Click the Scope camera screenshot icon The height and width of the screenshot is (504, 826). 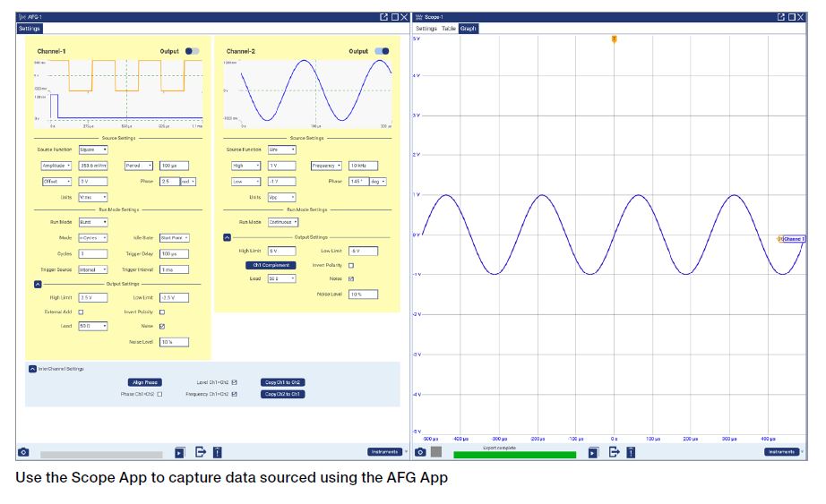tap(419, 452)
